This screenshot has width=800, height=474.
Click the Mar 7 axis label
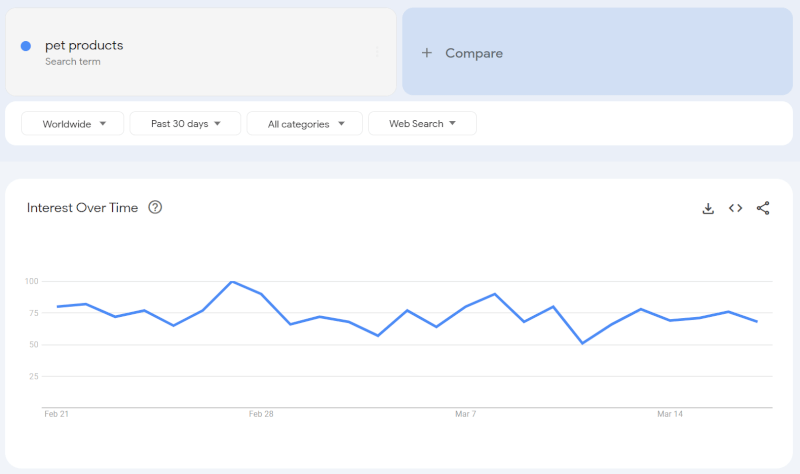tap(465, 414)
